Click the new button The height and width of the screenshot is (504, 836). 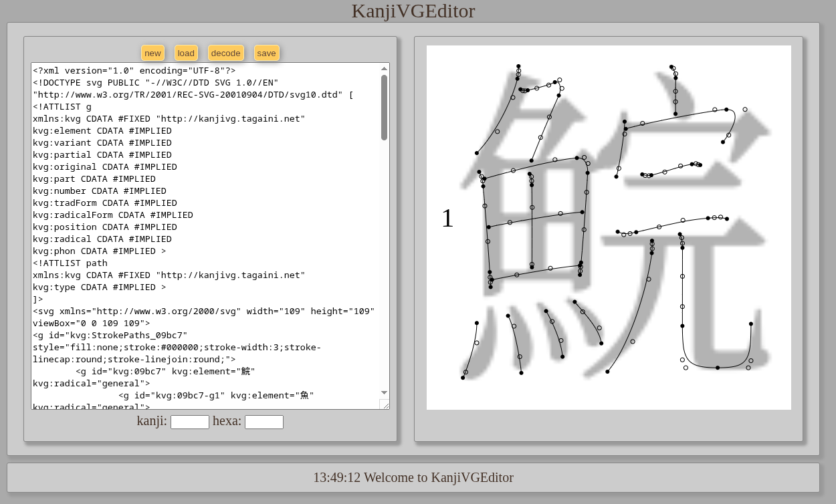[x=152, y=53]
